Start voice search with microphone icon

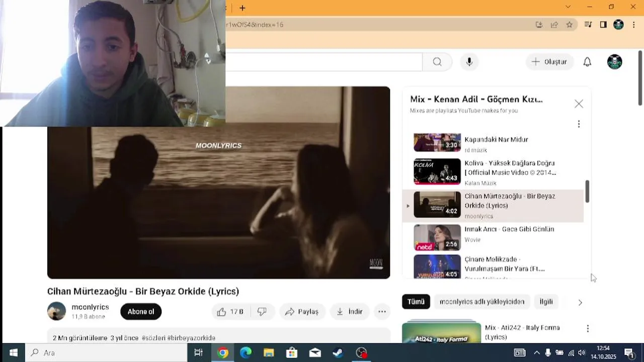point(469,62)
